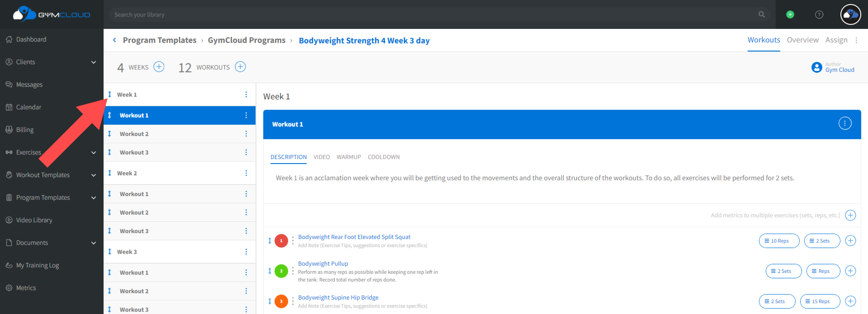
Task: Switch to the Overview tab
Action: 802,40
